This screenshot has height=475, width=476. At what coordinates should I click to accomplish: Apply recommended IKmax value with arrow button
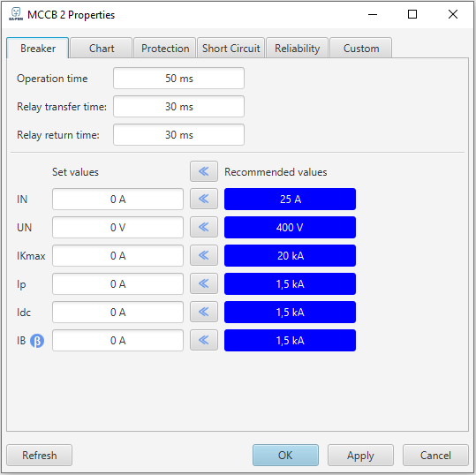(x=204, y=255)
